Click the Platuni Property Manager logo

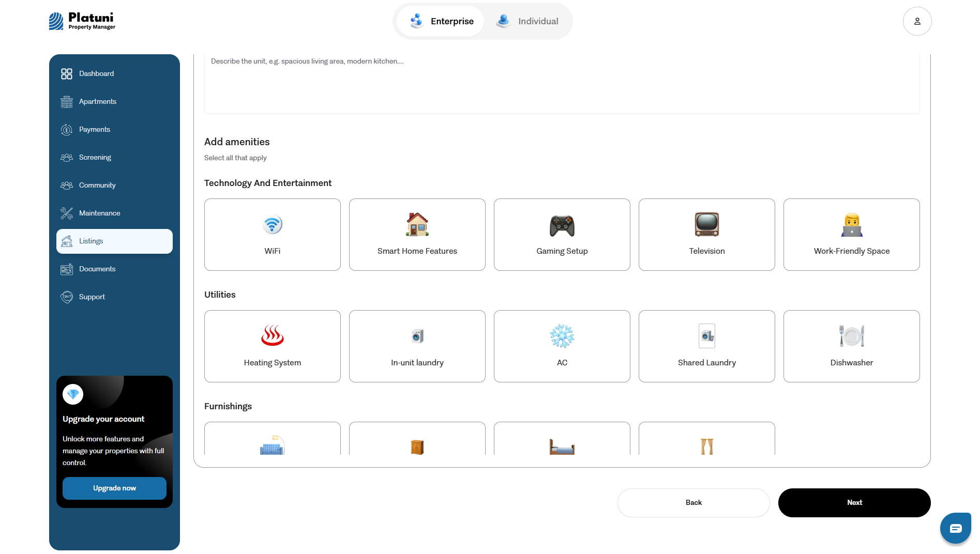(x=82, y=21)
